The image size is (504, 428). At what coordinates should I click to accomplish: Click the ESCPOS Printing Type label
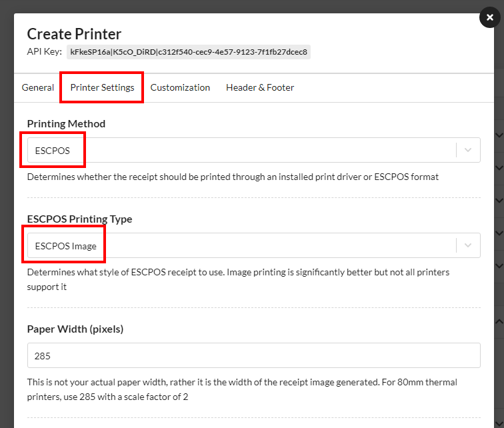[x=80, y=219]
